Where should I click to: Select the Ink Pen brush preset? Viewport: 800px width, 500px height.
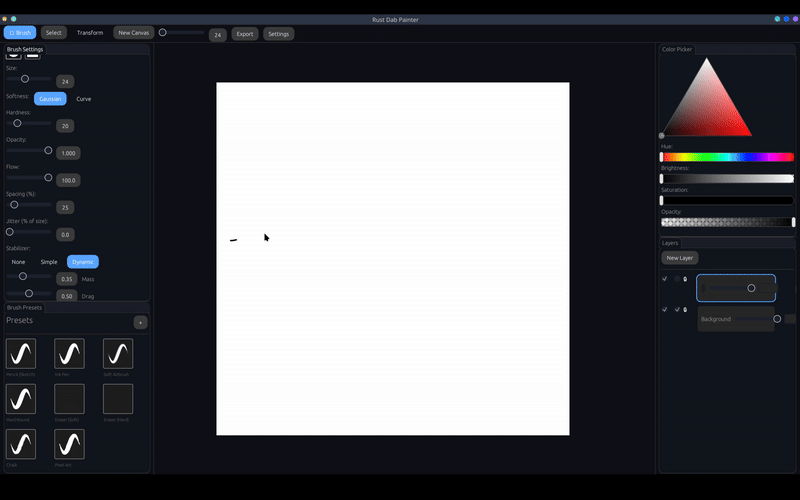point(69,354)
